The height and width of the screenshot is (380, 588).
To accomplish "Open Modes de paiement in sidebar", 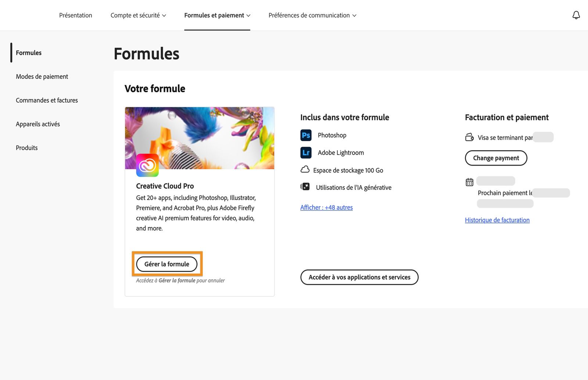I will 42,77.
